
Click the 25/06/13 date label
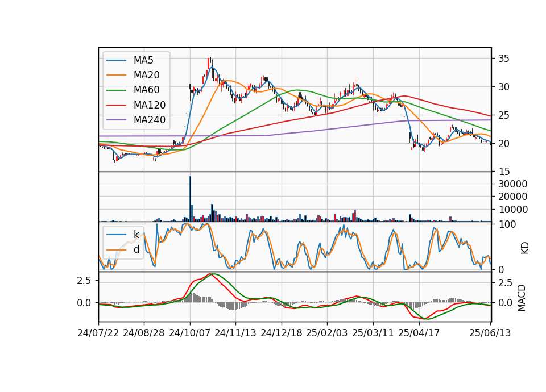[x=490, y=333]
